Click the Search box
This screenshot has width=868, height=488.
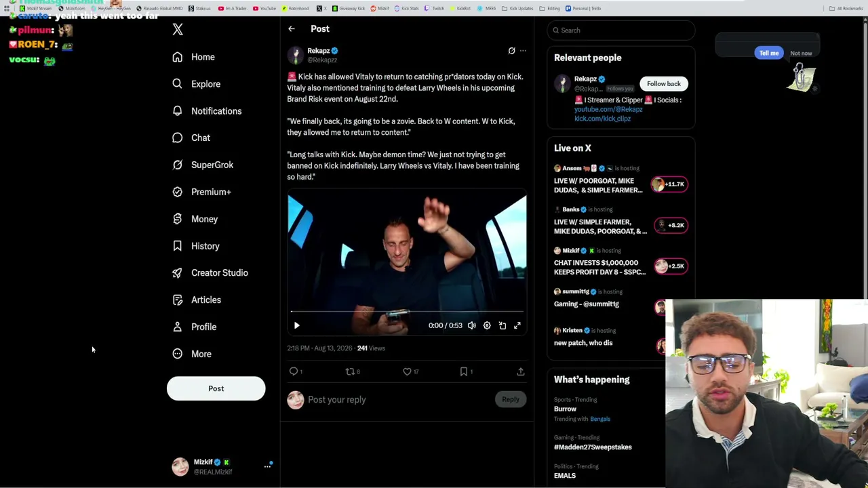pyautogui.click(x=621, y=30)
